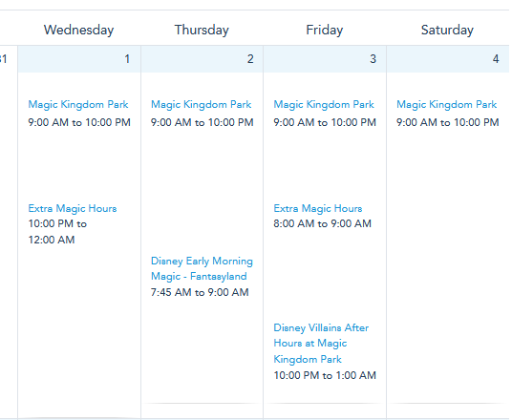Click date cell number 4
This screenshot has width=512, height=420.
448,59
